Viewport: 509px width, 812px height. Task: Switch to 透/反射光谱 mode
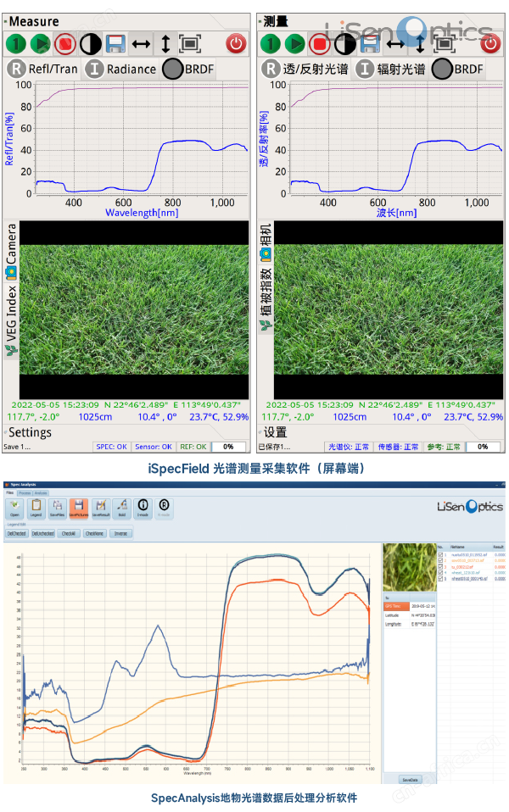pyautogui.click(x=305, y=69)
